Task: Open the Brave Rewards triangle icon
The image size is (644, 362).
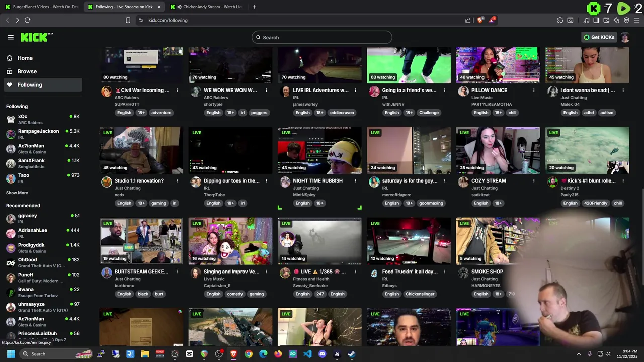Action: [492, 20]
